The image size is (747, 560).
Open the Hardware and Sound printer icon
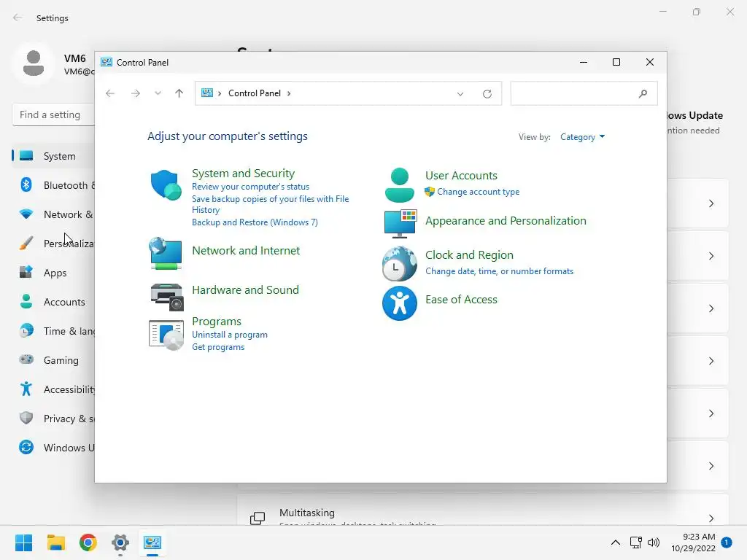coord(167,297)
